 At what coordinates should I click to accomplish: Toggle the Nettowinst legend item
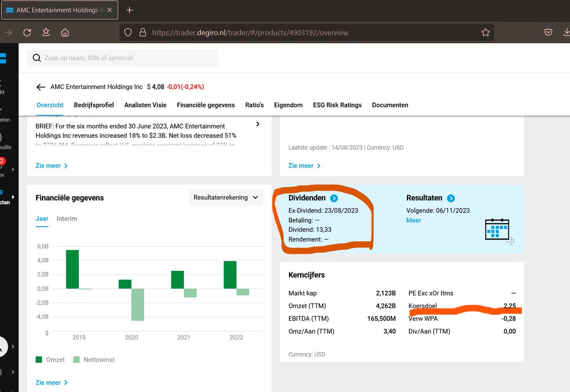pyautogui.click(x=94, y=360)
